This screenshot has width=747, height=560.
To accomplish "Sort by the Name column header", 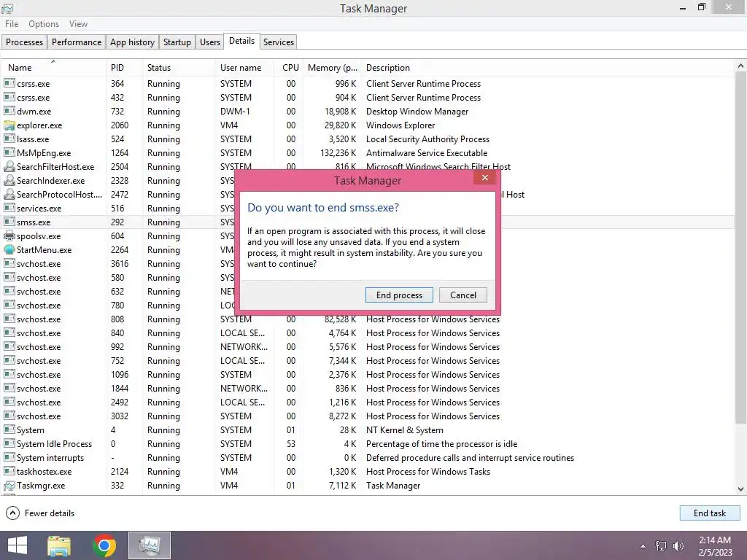I will [53, 68].
